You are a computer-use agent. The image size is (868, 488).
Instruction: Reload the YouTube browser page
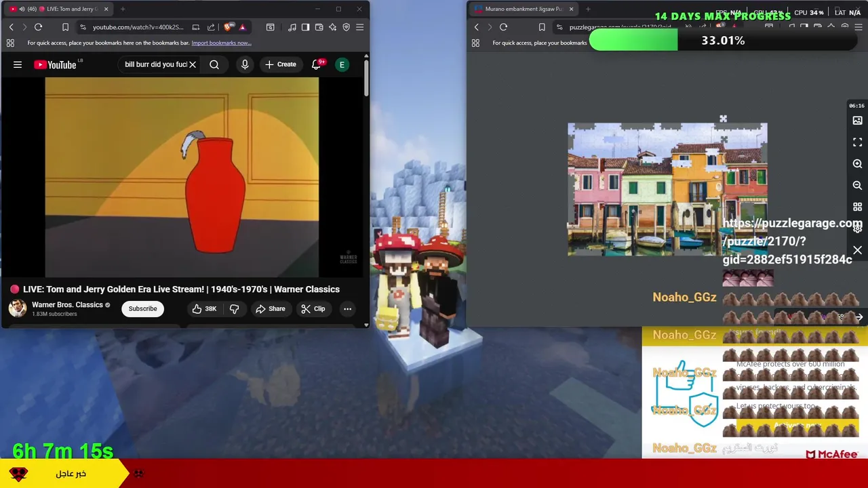pos(38,27)
